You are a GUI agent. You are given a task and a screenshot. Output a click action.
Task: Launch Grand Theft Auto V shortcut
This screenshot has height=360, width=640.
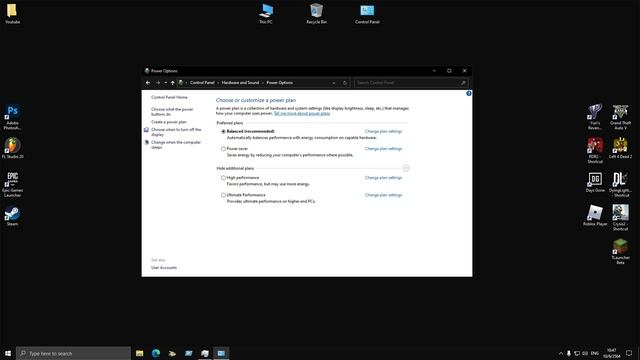click(x=620, y=117)
